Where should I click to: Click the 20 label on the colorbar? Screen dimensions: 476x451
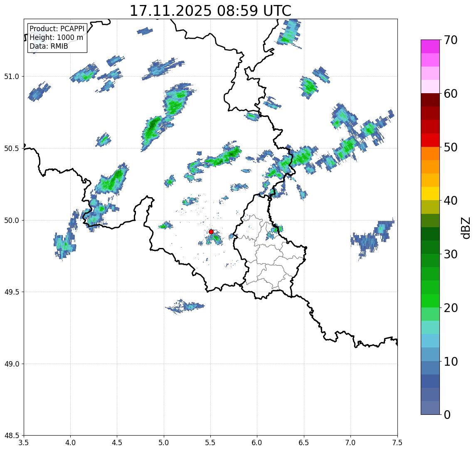451,308
